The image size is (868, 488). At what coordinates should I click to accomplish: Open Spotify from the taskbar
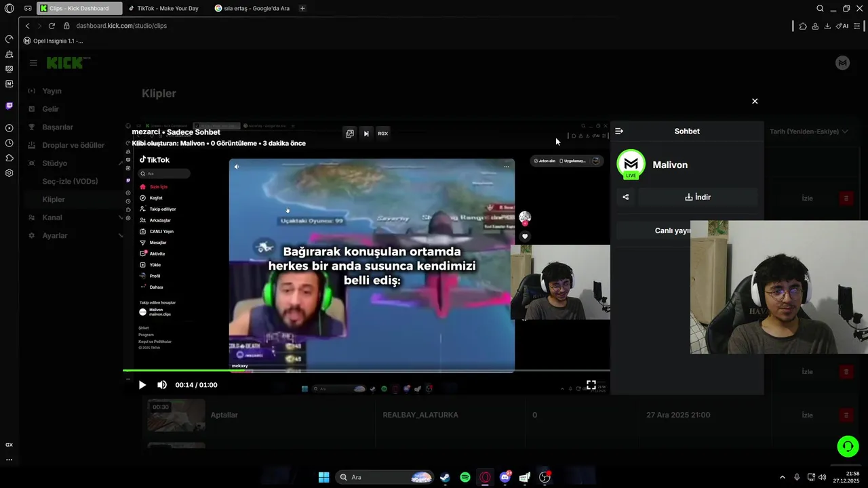[465, 477]
